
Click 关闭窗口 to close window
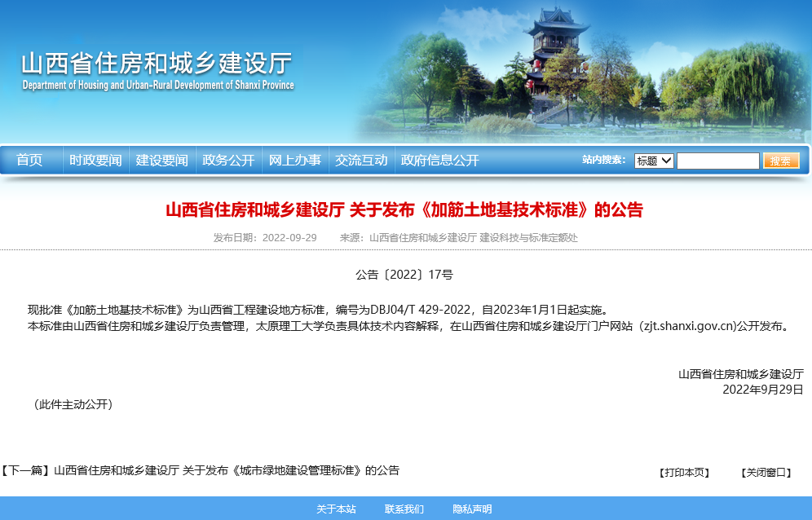point(766,473)
